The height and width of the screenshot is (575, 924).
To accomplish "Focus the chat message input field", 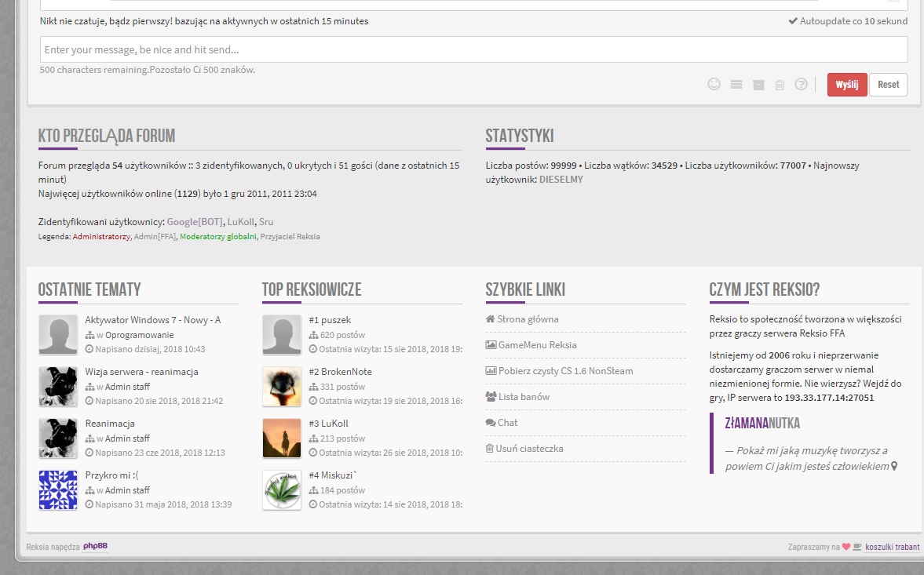I will (473, 50).
